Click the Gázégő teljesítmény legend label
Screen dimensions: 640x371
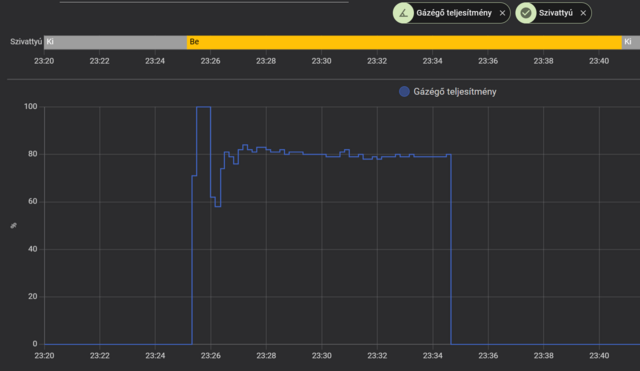click(x=455, y=91)
